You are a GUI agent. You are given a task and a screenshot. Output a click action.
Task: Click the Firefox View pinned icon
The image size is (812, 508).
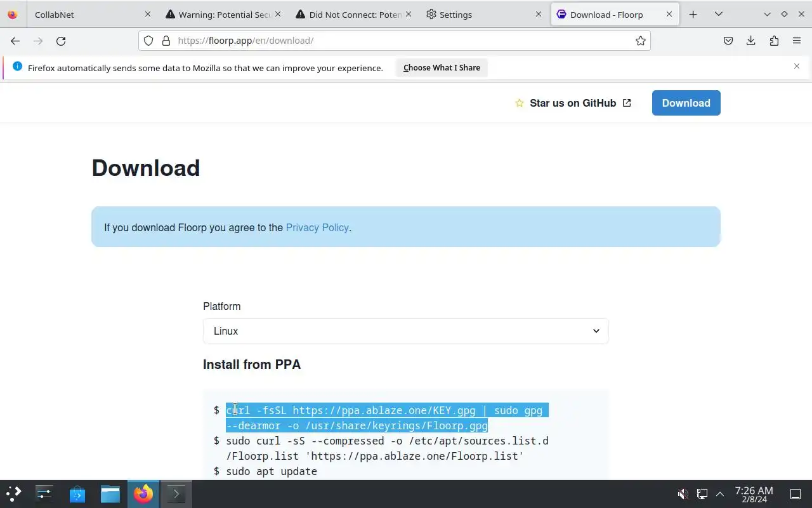13,14
